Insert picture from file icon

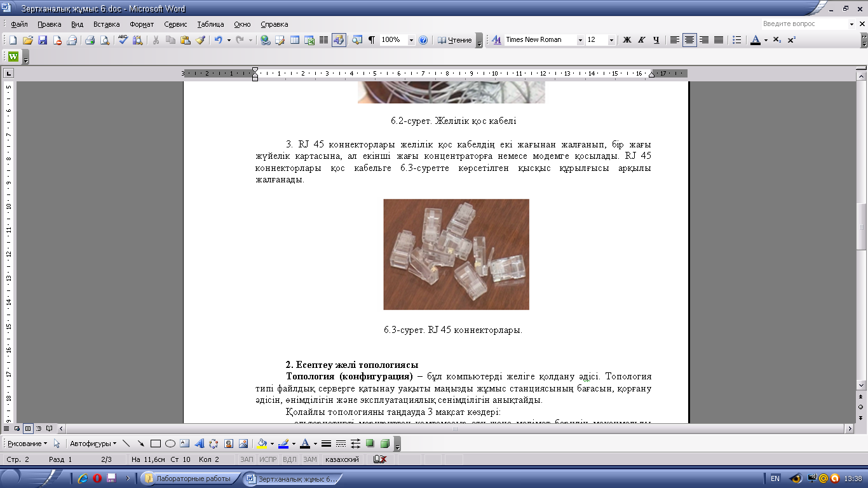point(243,444)
